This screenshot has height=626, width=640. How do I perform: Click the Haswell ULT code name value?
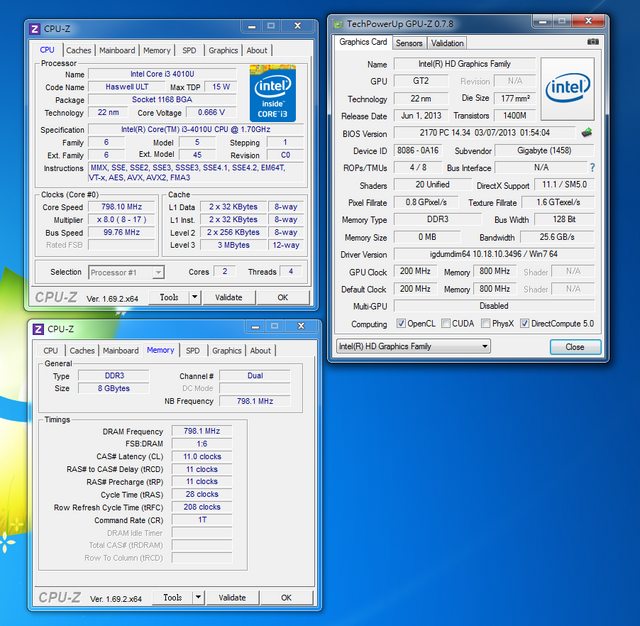point(127,87)
